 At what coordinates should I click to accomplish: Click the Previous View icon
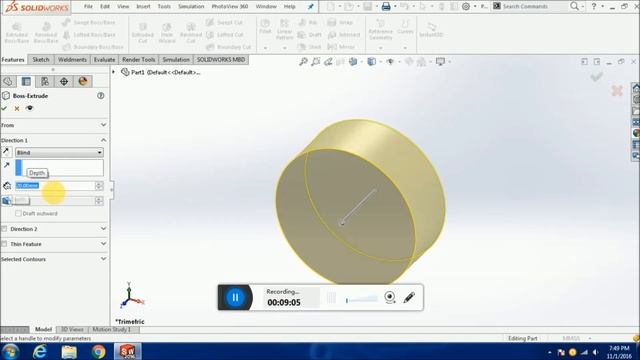[328, 62]
